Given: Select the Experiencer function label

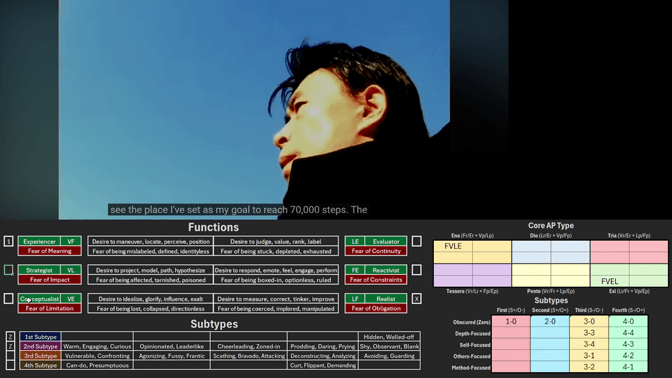Looking at the screenshot, I should 39,241.
